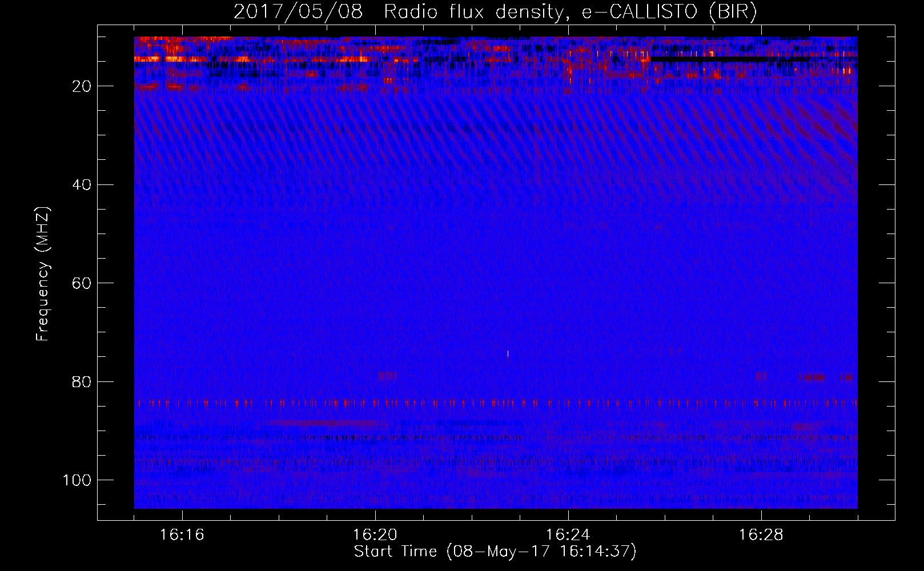Click the dashed red interference line near 84 MHz
Screen dimensions: 924x571
(496, 403)
